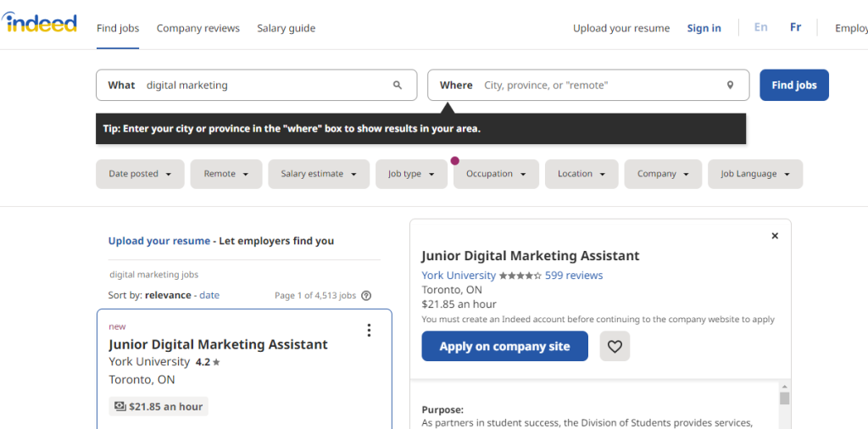Expand the Company filter
Image resolution: width=868 pixels, height=429 pixels.
663,174
